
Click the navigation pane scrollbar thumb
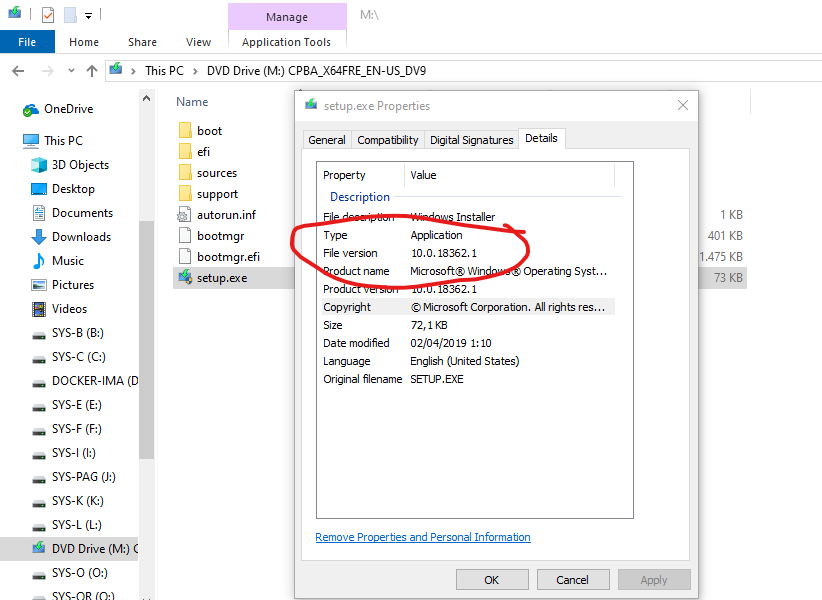tap(147, 341)
